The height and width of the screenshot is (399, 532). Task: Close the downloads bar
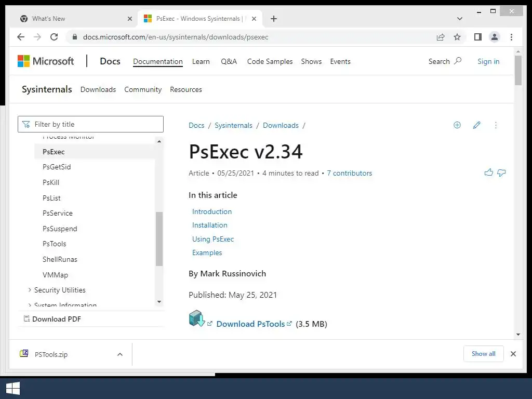[513, 354]
